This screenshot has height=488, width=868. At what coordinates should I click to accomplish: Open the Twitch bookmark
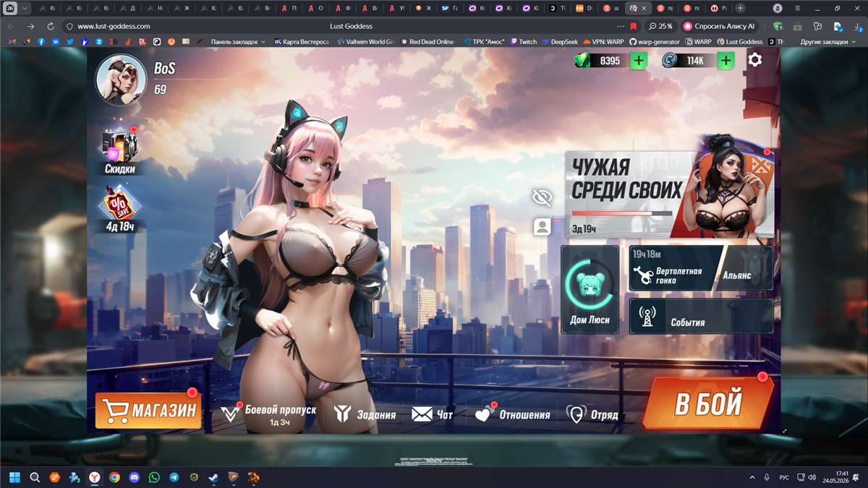tap(524, 42)
